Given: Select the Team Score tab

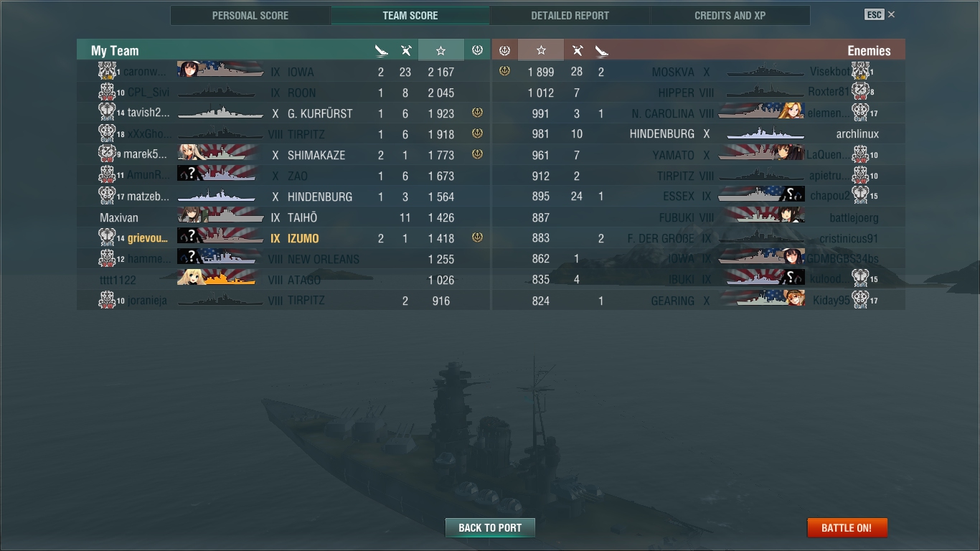Looking at the screenshot, I should click(x=410, y=15).
